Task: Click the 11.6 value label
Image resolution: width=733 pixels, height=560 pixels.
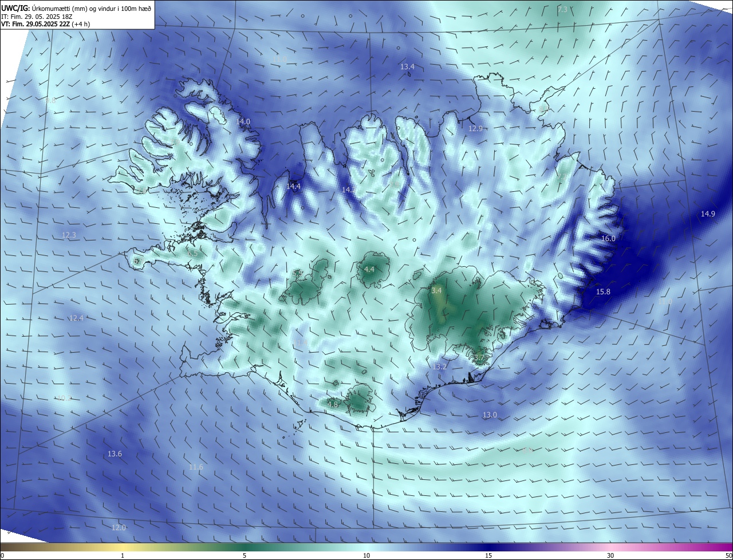Action: pyautogui.click(x=196, y=467)
